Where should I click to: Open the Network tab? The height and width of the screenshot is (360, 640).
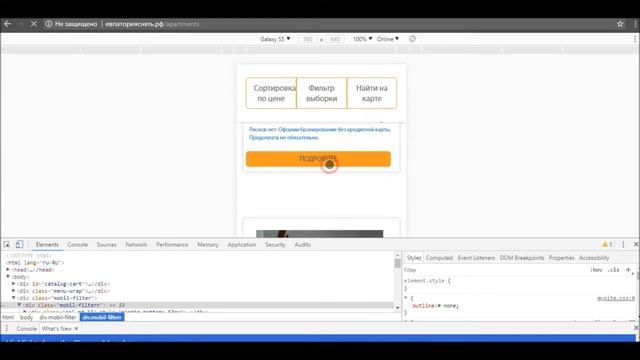(x=136, y=244)
